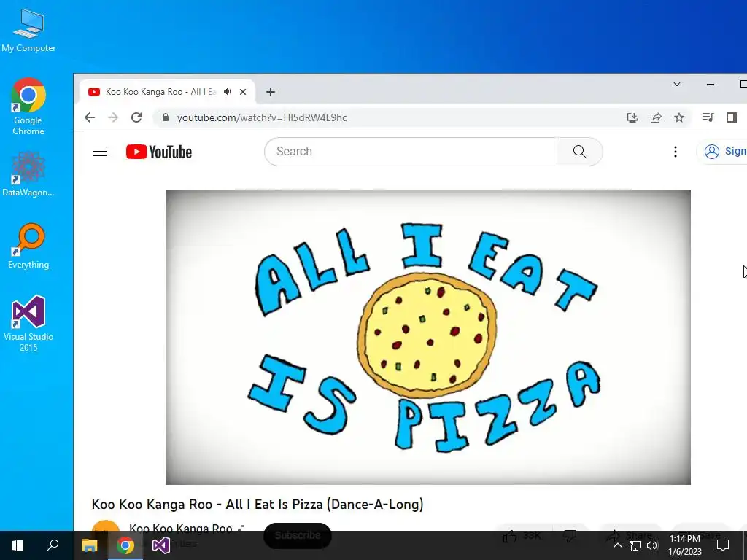Open the volume tray icon
Screen dimensions: 747x560
point(652,545)
